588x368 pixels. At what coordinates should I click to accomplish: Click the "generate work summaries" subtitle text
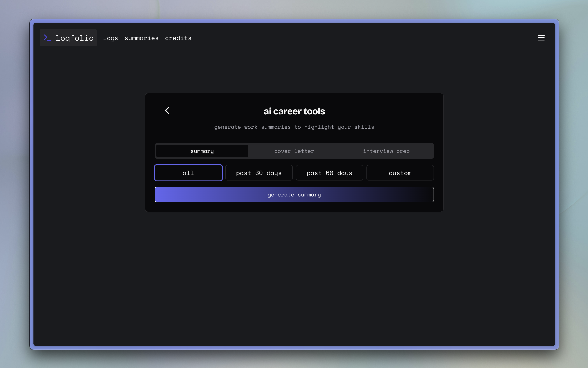click(294, 127)
